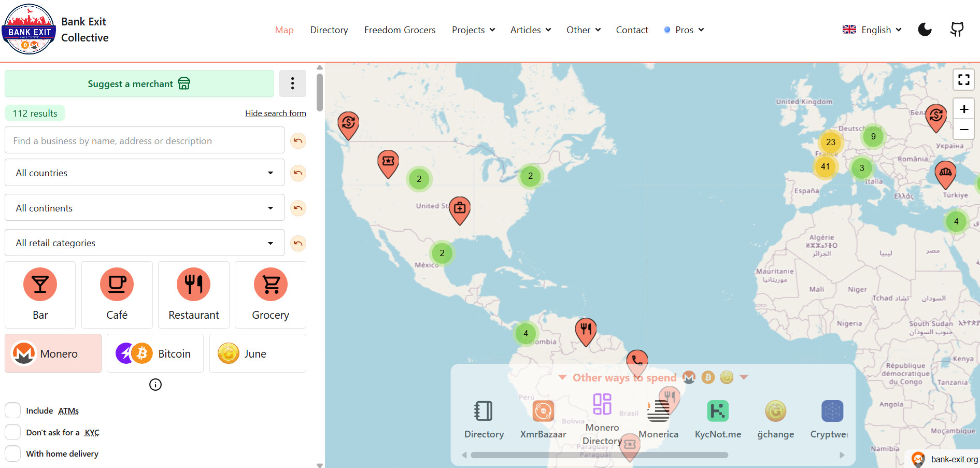
Task: Click the 112 results badge
Action: tap(35, 113)
